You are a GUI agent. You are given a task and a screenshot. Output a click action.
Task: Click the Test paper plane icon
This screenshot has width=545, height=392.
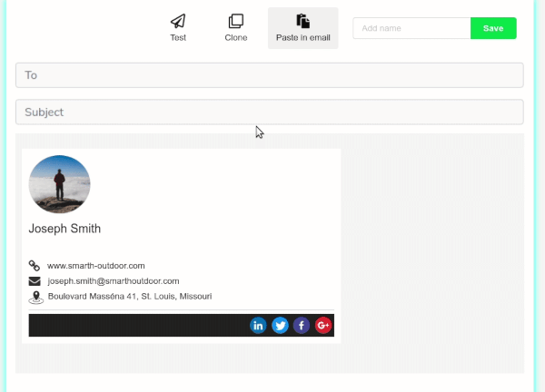click(x=178, y=21)
